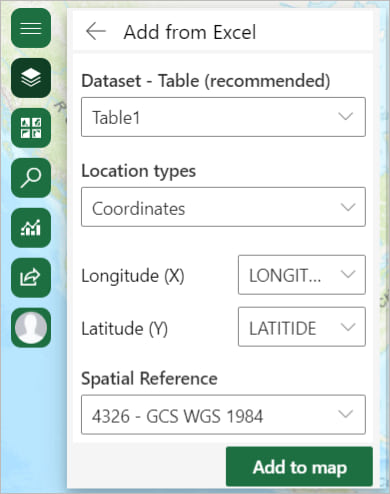Open the Longitude (X) field dropdown

tap(302, 275)
